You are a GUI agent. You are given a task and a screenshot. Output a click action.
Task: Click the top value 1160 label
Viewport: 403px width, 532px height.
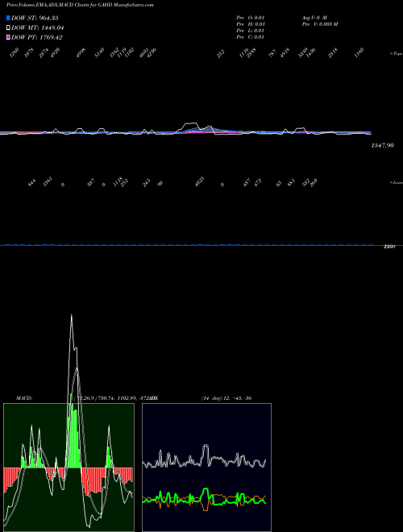click(359, 53)
